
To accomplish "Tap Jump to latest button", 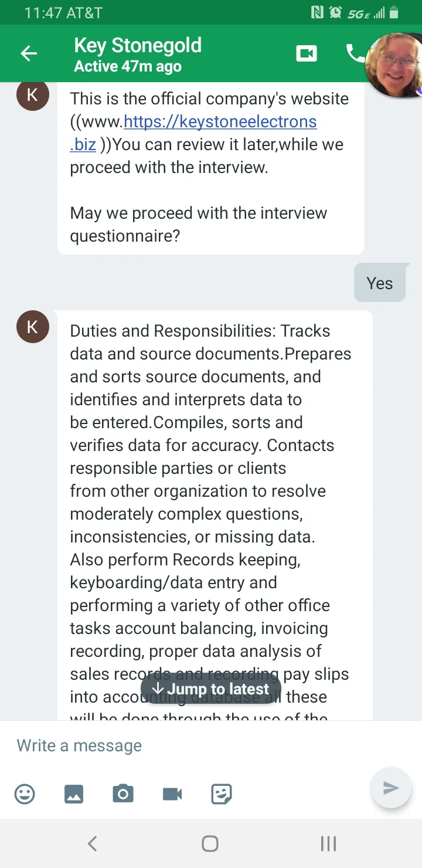I will pyautogui.click(x=211, y=689).
